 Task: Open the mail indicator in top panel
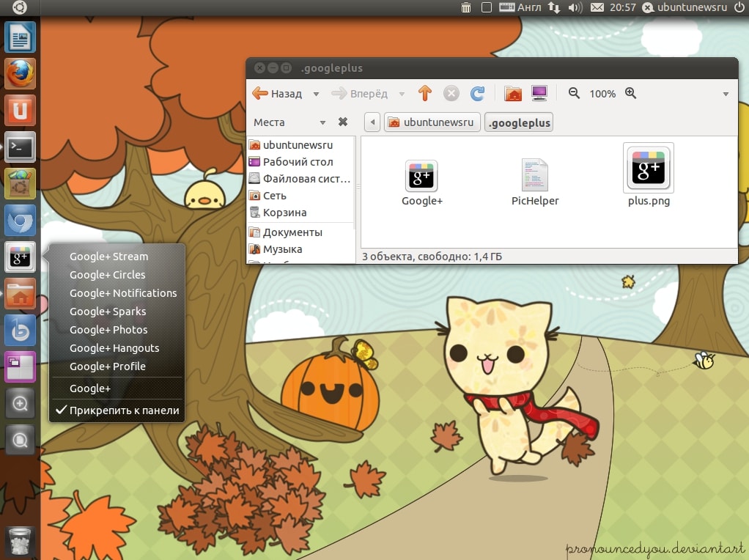(597, 7)
